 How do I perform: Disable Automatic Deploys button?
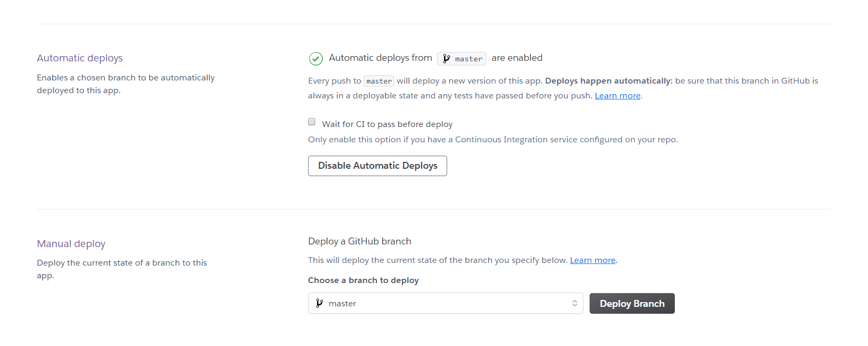tap(377, 166)
